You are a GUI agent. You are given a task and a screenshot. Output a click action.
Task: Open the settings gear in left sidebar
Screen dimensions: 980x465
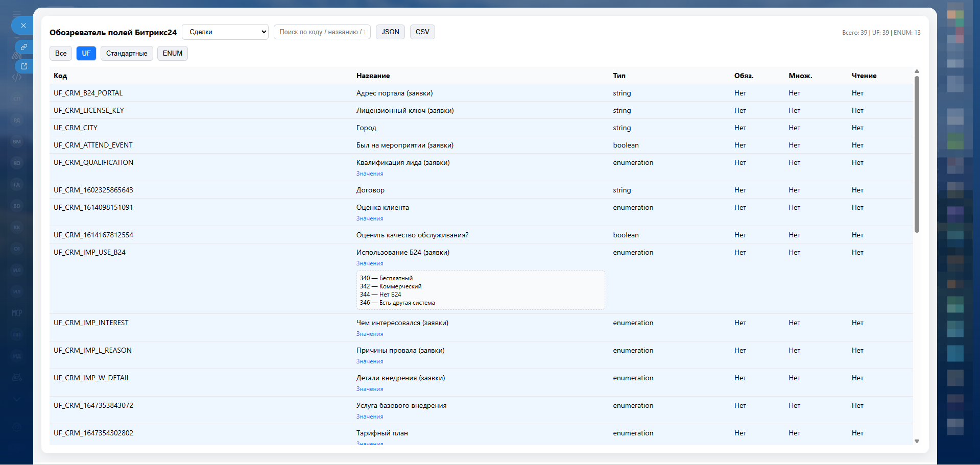click(x=17, y=427)
